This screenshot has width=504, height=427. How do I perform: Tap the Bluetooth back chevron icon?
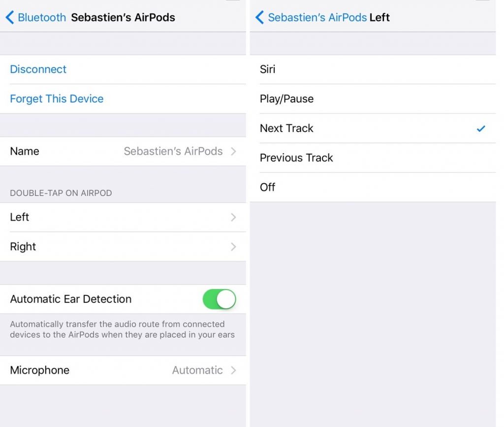click(10, 17)
